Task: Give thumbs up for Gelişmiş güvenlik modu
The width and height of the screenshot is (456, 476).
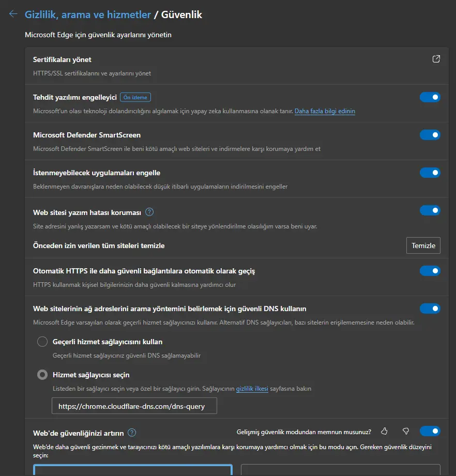Action: [x=384, y=432]
